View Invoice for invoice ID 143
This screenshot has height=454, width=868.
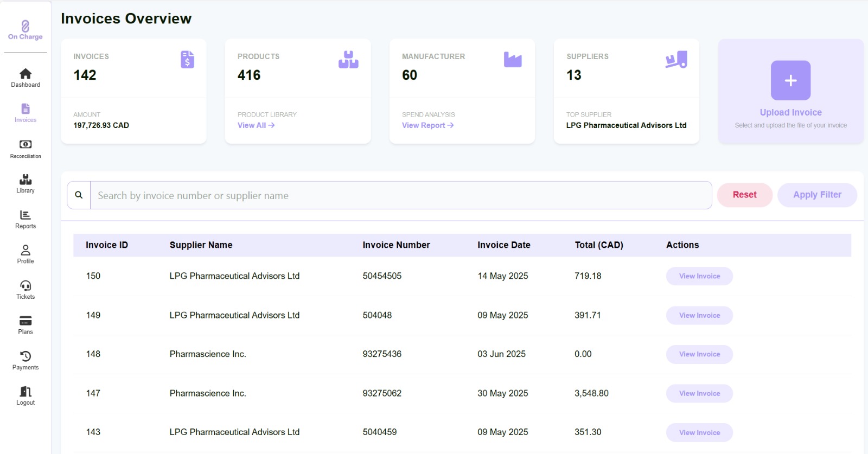(x=700, y=432)
